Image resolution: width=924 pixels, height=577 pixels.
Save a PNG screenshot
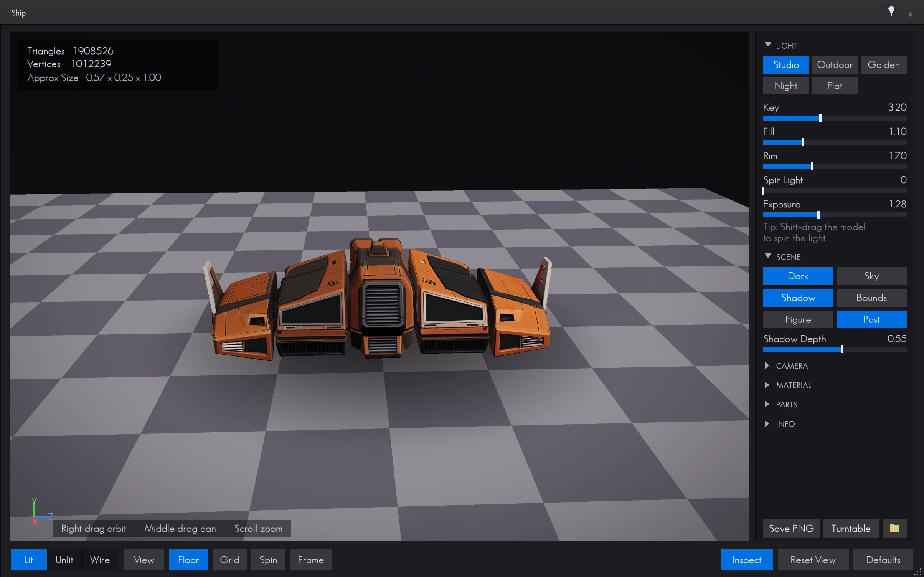[x=791, y=528]
